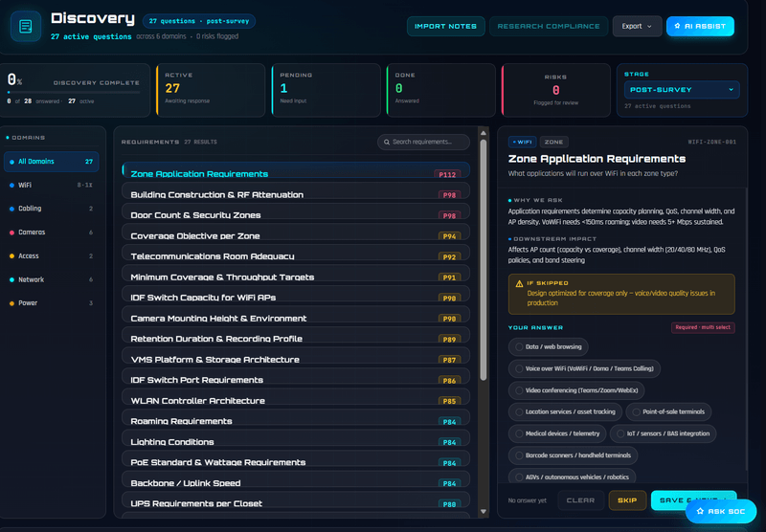766x532 pixels.
Task: Select Voice over WiFi option
Action: pyautogui.click(x=584, y=368)
